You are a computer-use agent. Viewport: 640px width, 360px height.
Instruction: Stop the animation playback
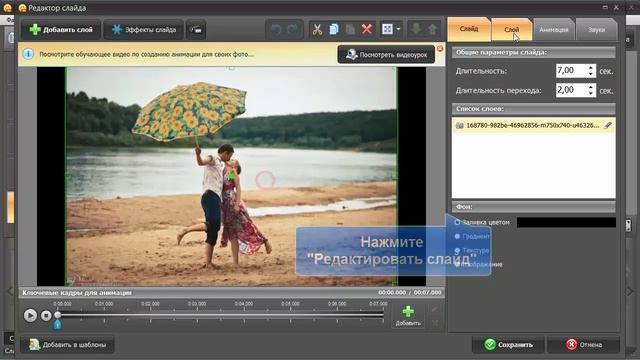coord(46,316)
